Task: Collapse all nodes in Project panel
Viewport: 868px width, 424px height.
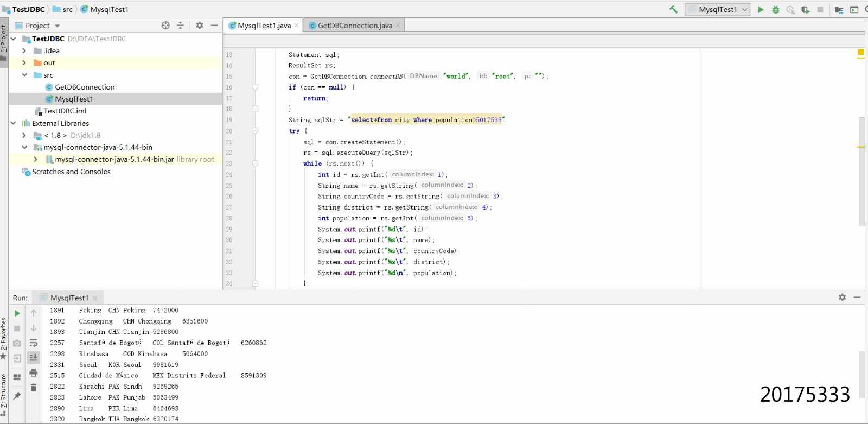Action: click(x=181, y=25)
